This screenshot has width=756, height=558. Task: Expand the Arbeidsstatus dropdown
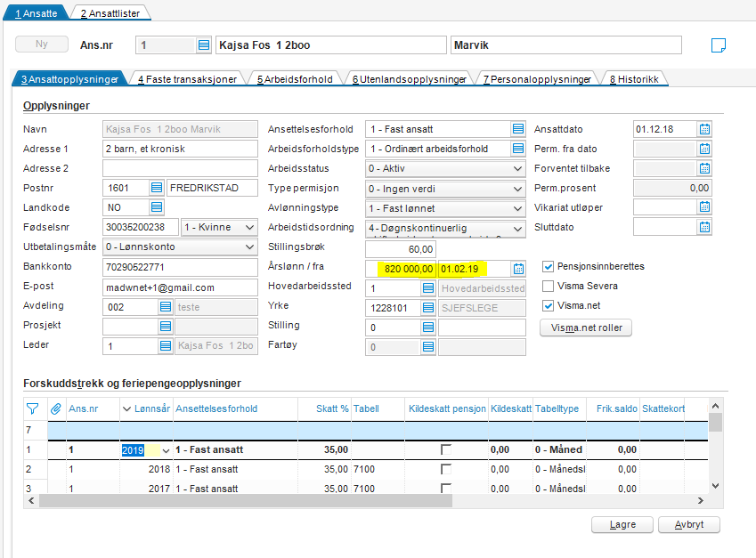(x=518, y=168)
